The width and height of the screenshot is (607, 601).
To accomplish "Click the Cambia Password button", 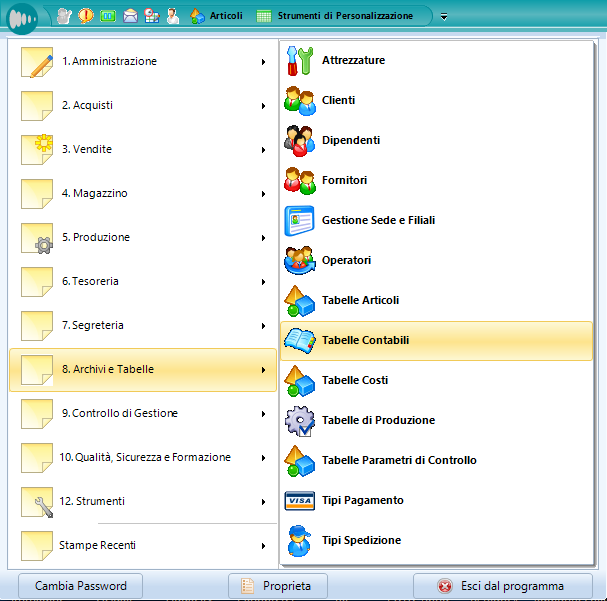I will (x=80, y=586).
